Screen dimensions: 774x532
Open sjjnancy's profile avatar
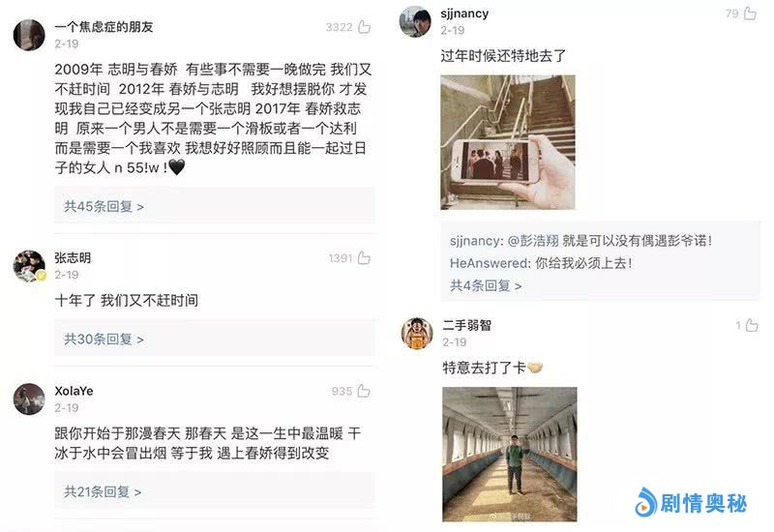(415, 21)
